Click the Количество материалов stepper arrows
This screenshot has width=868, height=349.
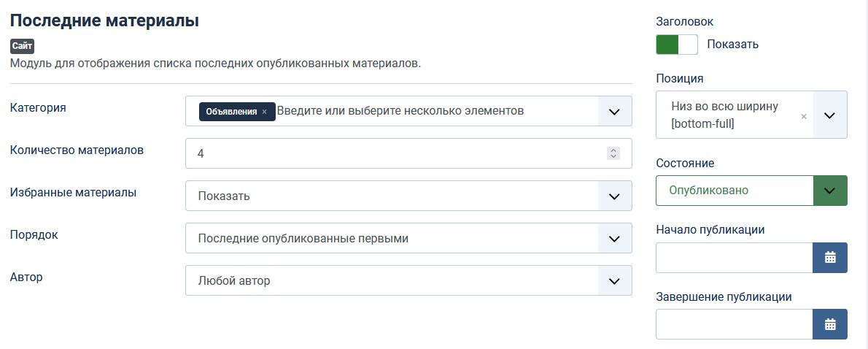[x=613, y=153]
